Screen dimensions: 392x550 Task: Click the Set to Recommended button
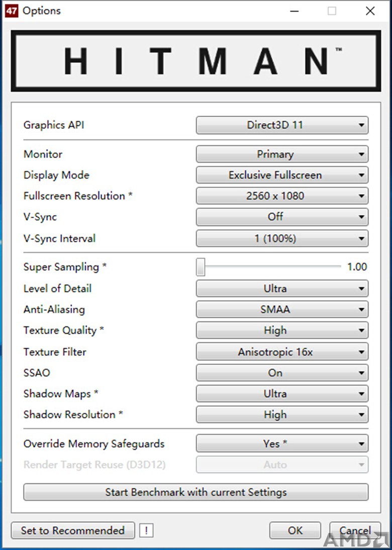(73, 530)
